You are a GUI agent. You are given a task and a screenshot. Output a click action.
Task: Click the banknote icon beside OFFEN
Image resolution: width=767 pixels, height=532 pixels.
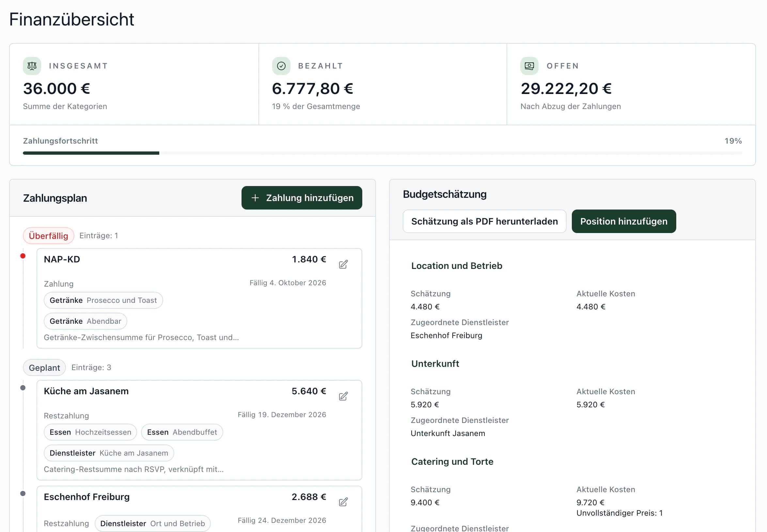(529, 66)
